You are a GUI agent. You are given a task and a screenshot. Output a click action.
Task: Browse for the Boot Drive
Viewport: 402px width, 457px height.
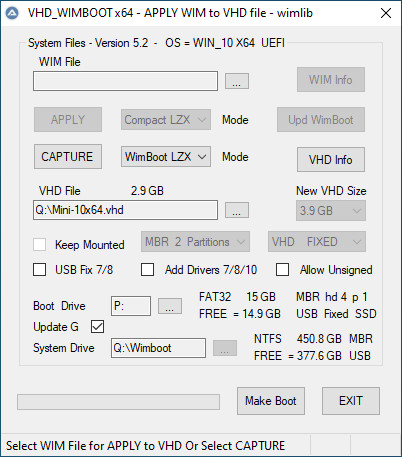[170, 306]
